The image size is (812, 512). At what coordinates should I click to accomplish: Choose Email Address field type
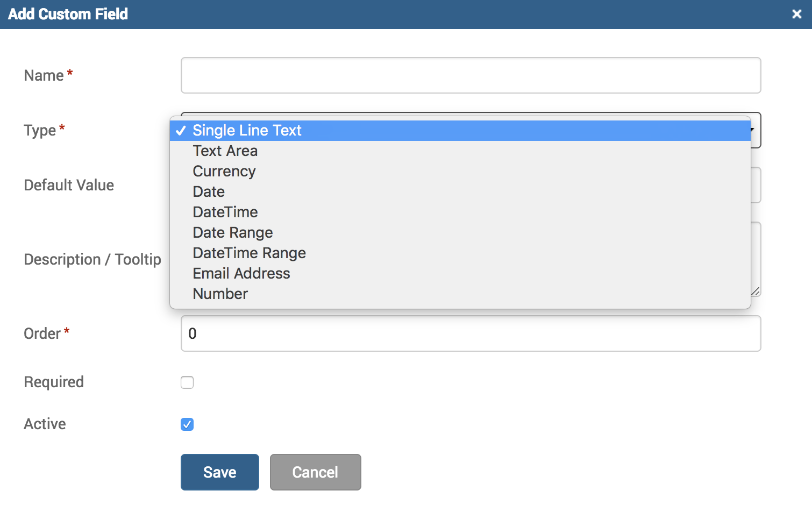click(x=241, y=274)
